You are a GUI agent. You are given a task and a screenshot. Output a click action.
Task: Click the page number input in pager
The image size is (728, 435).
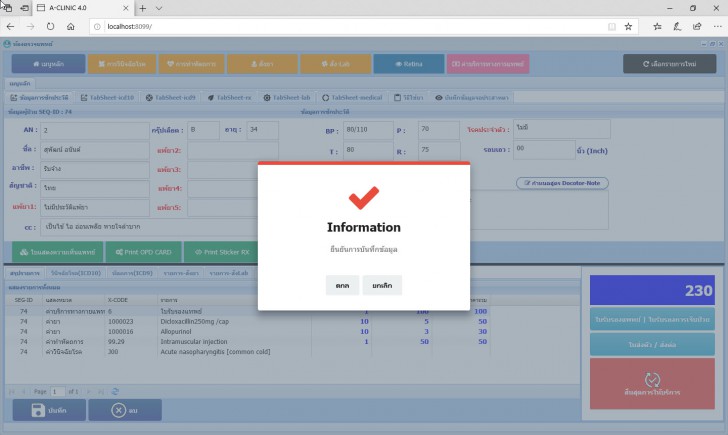[x=58, y=392]
